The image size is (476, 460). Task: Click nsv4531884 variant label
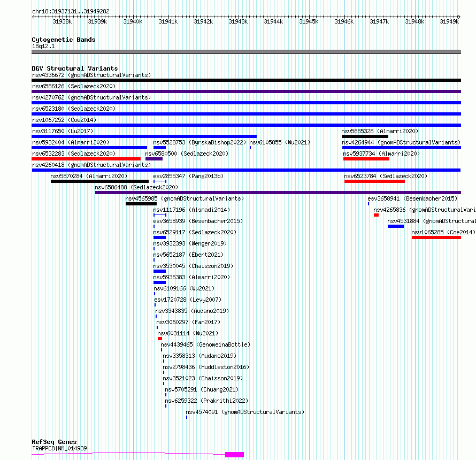click(431, 221)
